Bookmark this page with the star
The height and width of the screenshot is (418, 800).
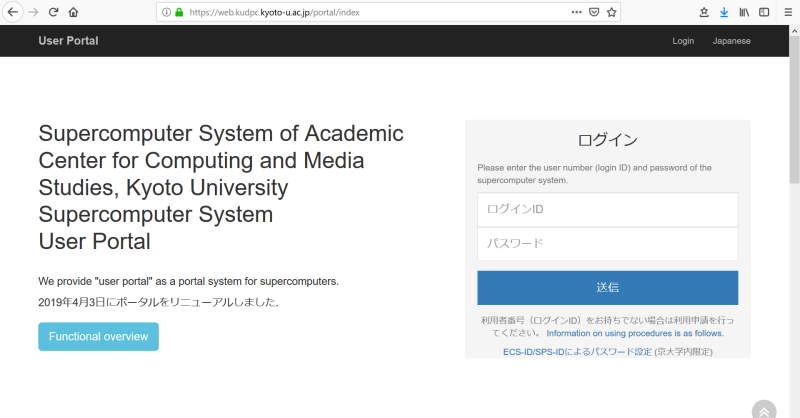point(612,12)
